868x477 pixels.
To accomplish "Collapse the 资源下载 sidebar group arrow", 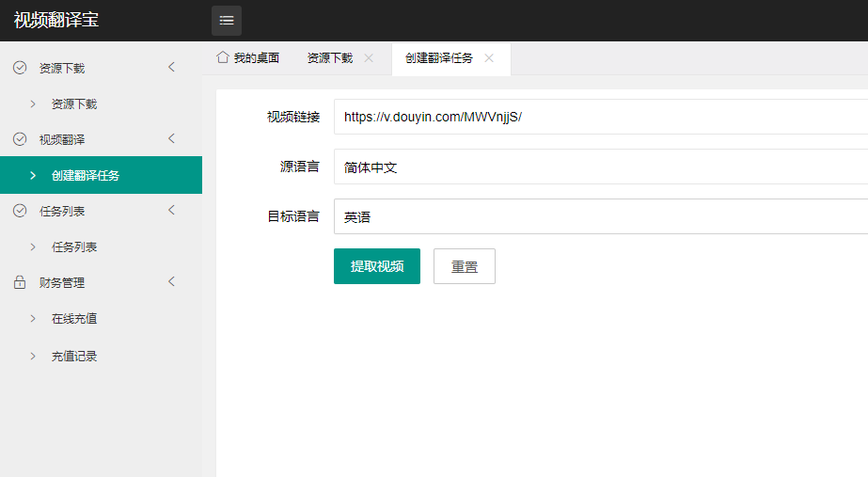I will [x=171, y=67].
